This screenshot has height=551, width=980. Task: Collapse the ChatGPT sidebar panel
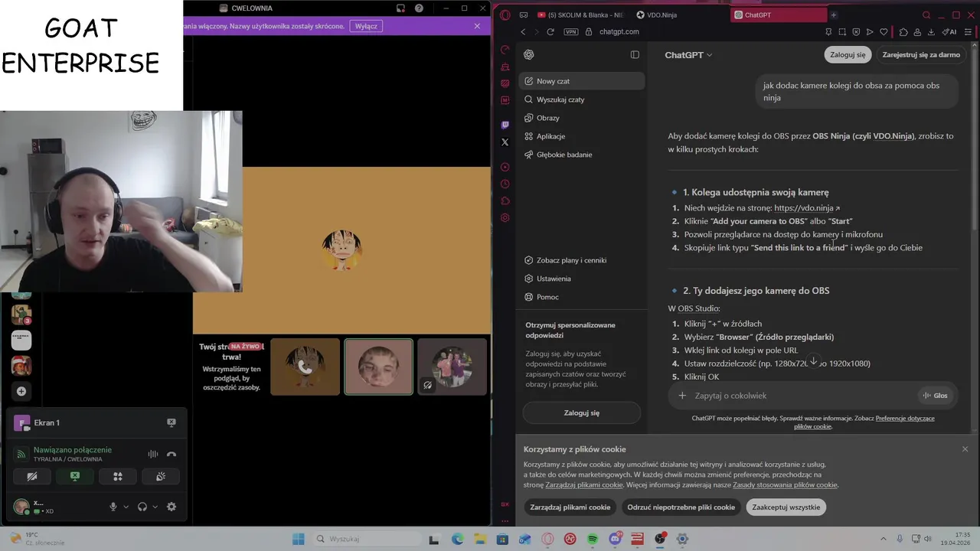[x=635, y=54]
